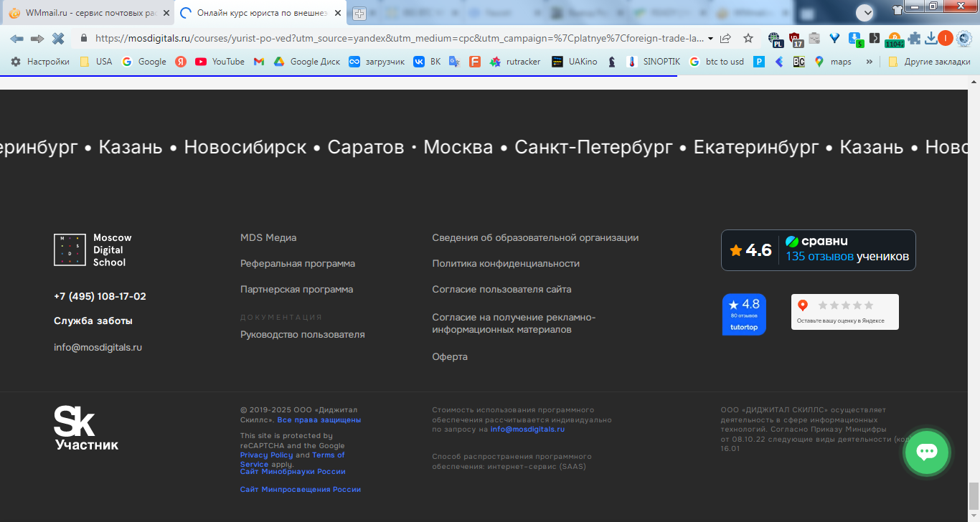Screen dimensions: 980x522
Task: Open the MDS Медиа footer link
Action: 268,238
